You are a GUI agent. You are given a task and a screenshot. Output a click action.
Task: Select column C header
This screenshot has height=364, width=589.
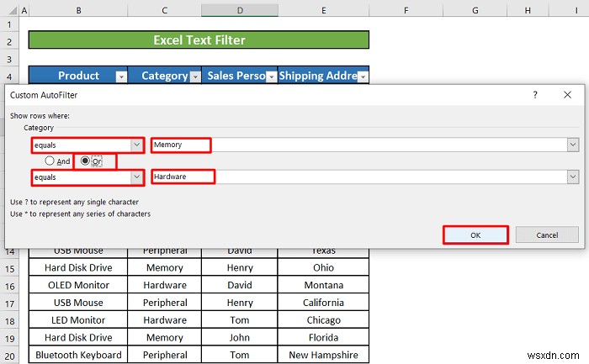pos(165,10)
